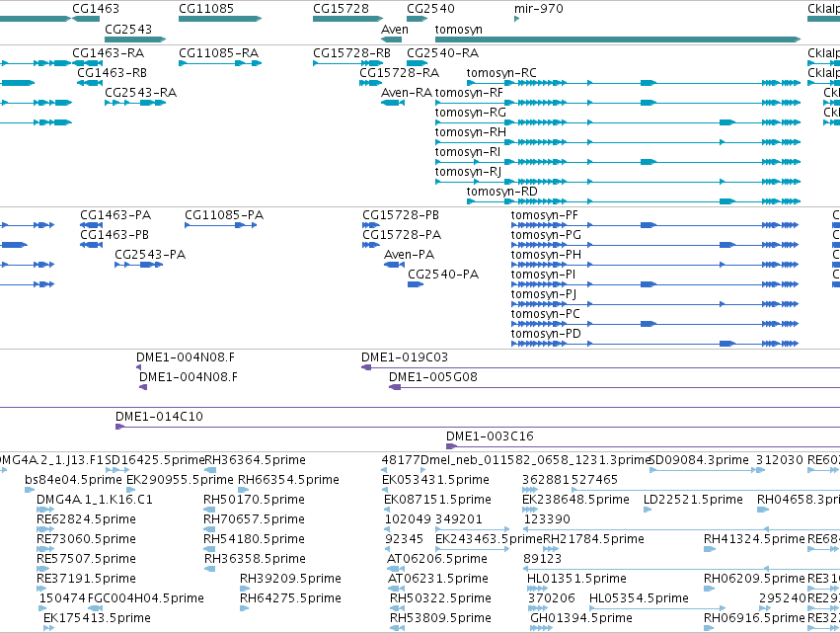This screenshot has height=633, width=840.
Task: Select transcript tomosyn-RI
Action: (618, 162)
